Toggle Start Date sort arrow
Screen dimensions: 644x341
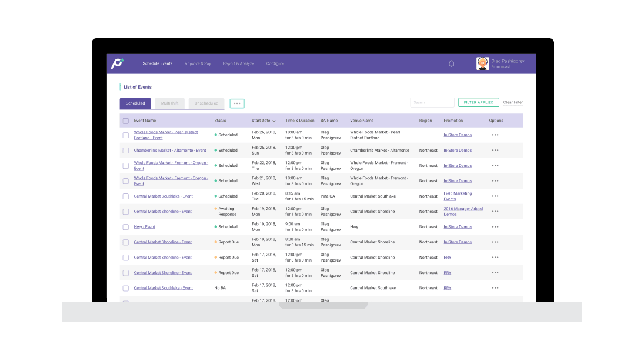click(274, 121)
